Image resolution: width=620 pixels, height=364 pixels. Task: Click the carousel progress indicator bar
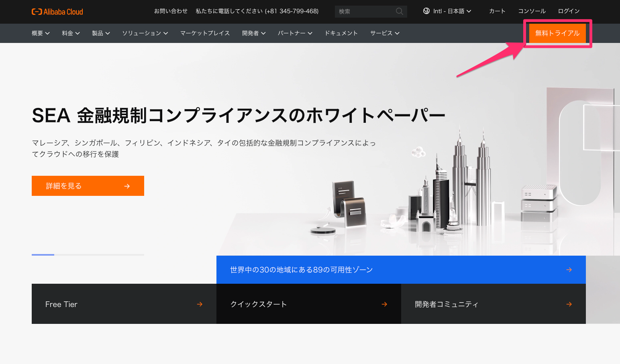88,255
